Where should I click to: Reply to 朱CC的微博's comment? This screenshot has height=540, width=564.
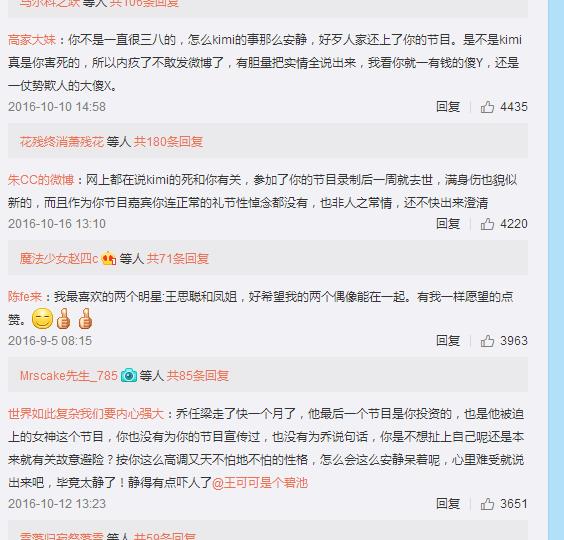click(448, 224)
